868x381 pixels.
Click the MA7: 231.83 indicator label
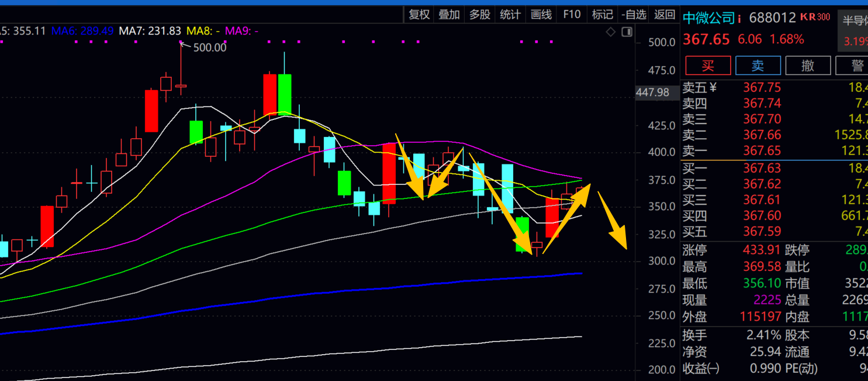150,30
